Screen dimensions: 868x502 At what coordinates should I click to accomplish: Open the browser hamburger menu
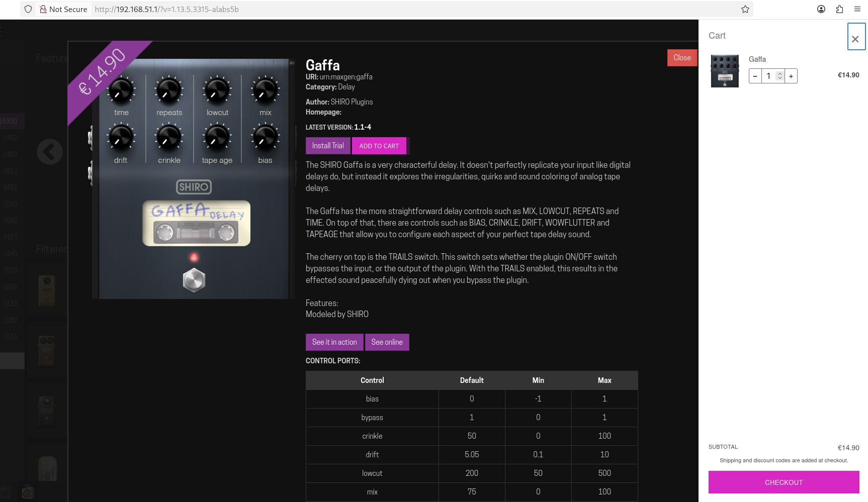coord(857,9)
